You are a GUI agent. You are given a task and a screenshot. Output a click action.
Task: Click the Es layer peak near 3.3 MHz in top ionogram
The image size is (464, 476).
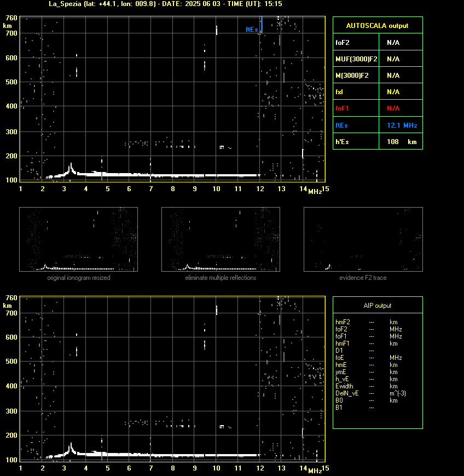coord(71,168)
